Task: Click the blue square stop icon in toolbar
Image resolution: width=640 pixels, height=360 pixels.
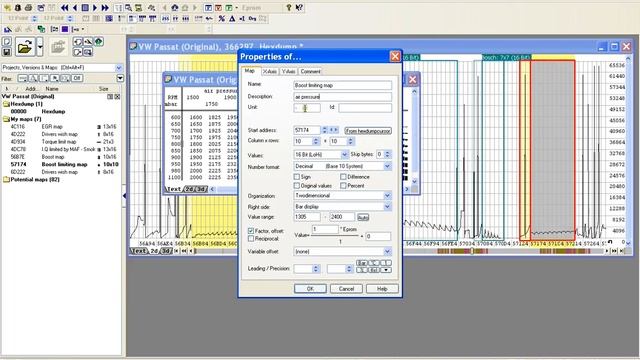Action: point(85,7)
